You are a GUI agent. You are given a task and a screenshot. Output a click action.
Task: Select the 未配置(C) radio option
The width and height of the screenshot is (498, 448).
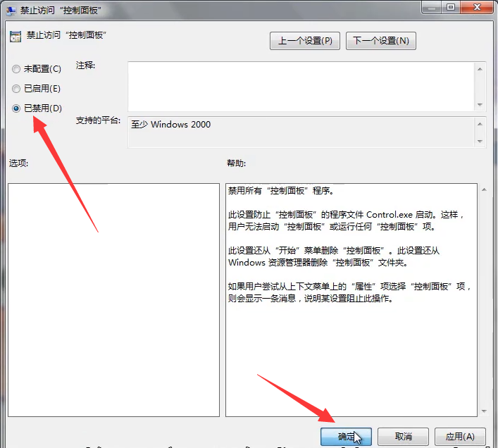pyautogui.click(x=17, y=69)
